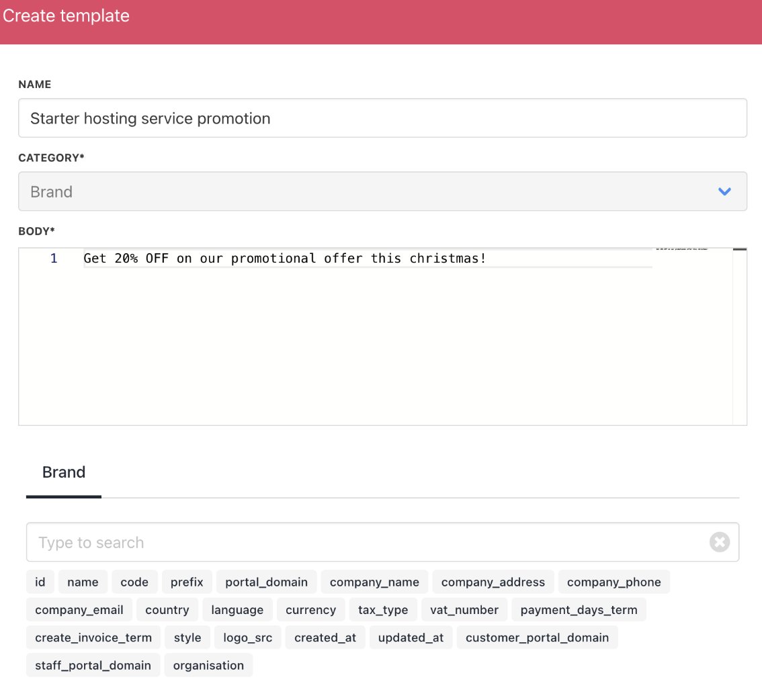The height and width of the screenshot is (700, 762).
Task: Click line number 1 in editor
Action: click(x=54, y=259)
